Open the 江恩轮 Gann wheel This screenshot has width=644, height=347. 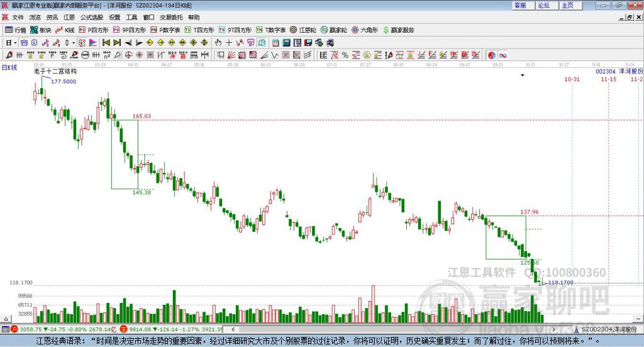303,30
